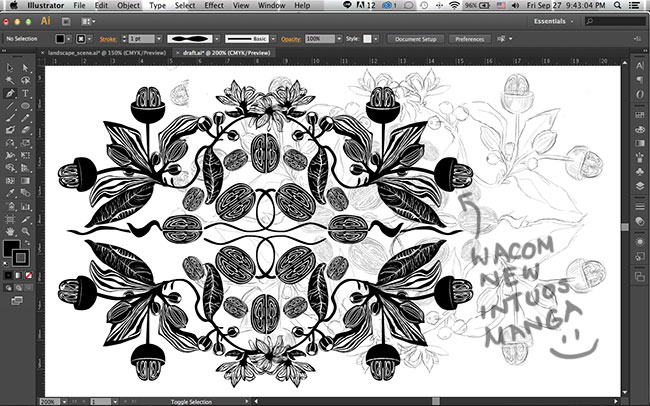This screenshot has width=650, height=406.
Task: Set paint mode to Color
Action: (8, 275)
